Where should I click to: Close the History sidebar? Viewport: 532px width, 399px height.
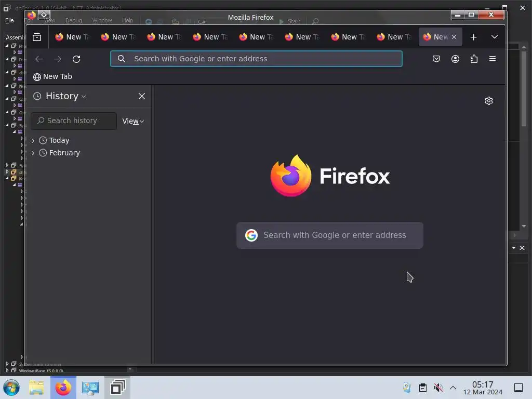141,96
